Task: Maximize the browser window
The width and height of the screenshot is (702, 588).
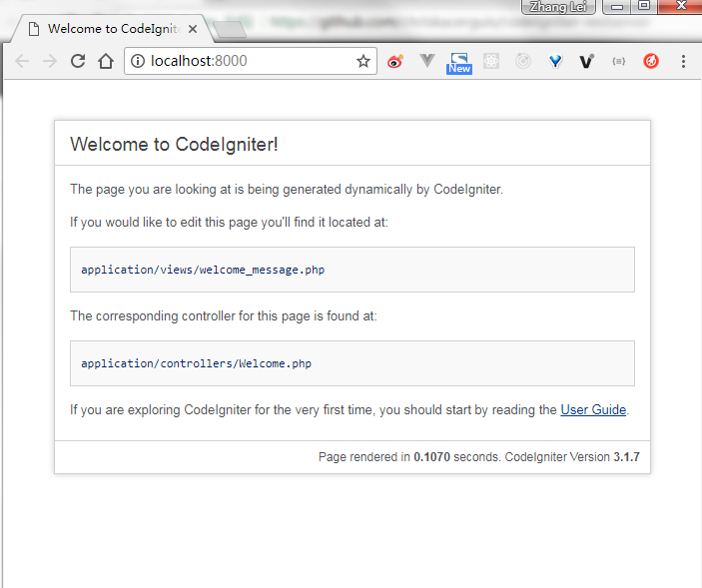Action: (x=644, y=6)
